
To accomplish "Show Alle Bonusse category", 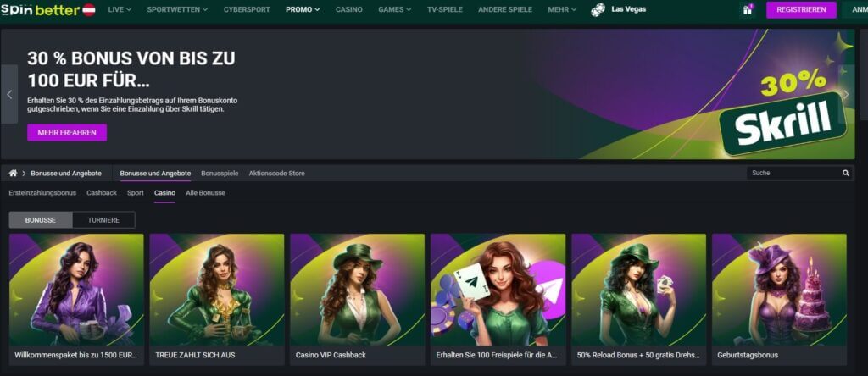I will point(205,193).
